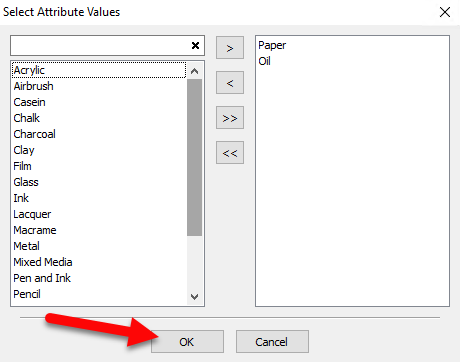
Task: Select Macrame in the values list
Action: coord(99,230)
